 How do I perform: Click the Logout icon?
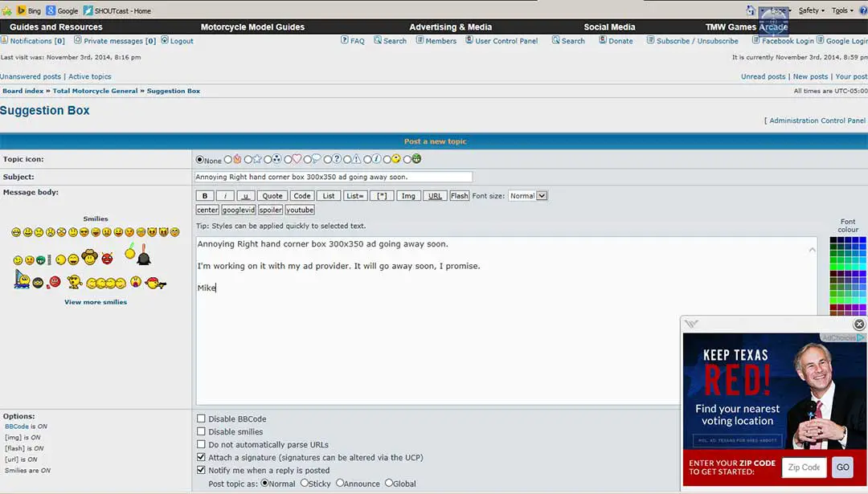coord(165,40)
